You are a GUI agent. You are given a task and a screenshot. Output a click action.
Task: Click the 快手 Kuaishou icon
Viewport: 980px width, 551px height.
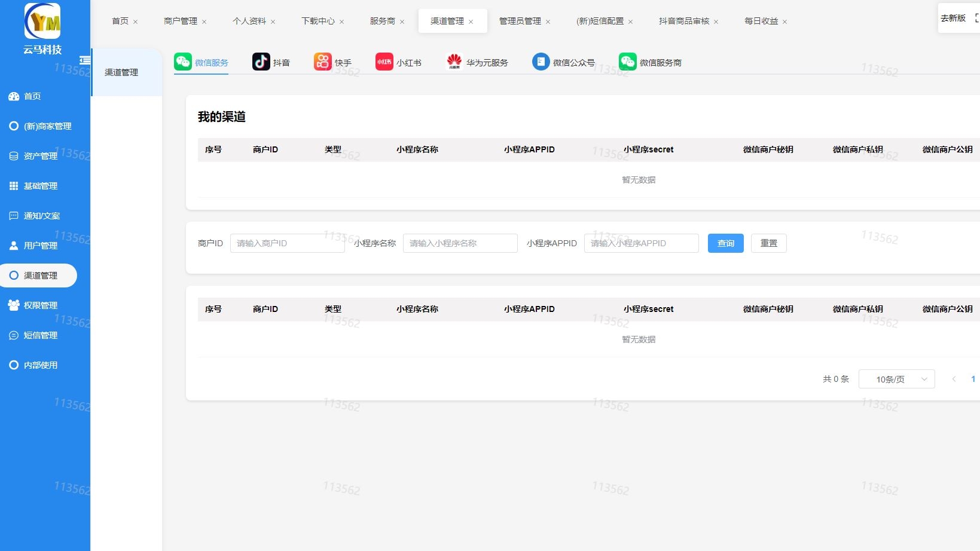coord(323,62)
